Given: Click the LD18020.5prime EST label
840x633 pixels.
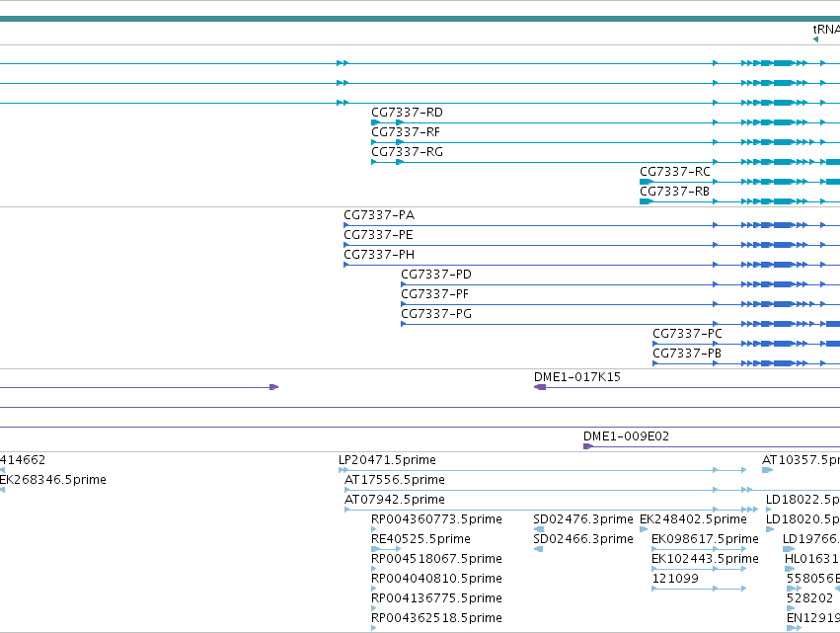Looking at the screenshot, I should pos(802,519).
